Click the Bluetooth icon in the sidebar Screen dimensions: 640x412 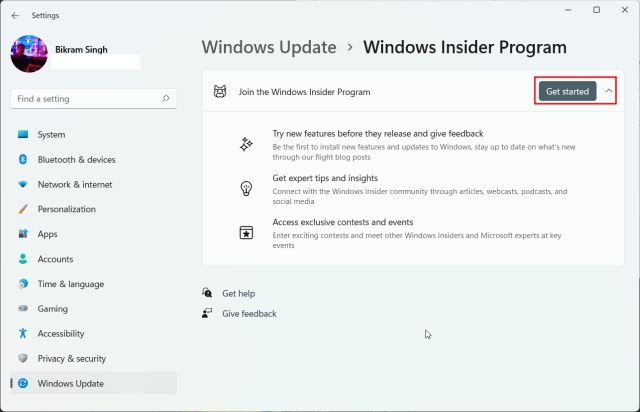(23, 159)
